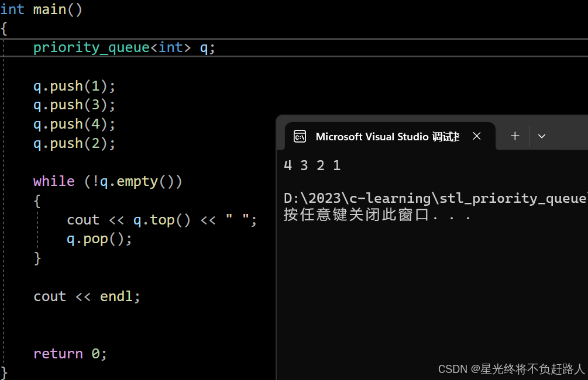The width and height of the screenshot is (588, 380).
Task: Click the "return 0;" statement
Action: coord(70,354)
